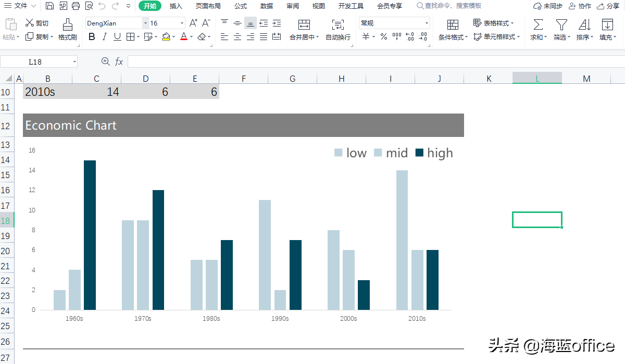Increase font size with A+ icon

[x=193, y=23]
